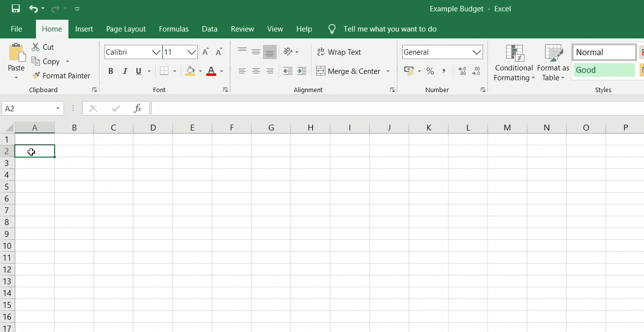Switch to the Data tab
The width and height of the screenshot is (644, 332).
pyautogui.click(x=210, y=29)
